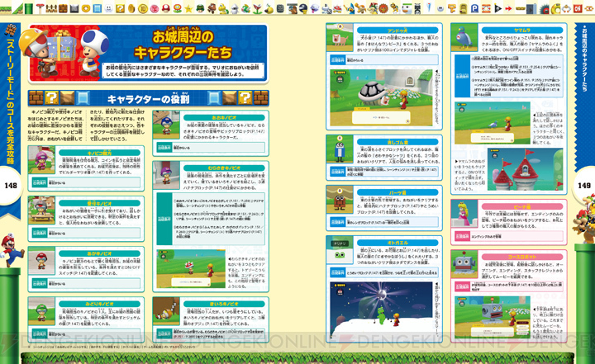Click the red-roofed castle screenshot
595x364 pixels.
click(526, 169)
